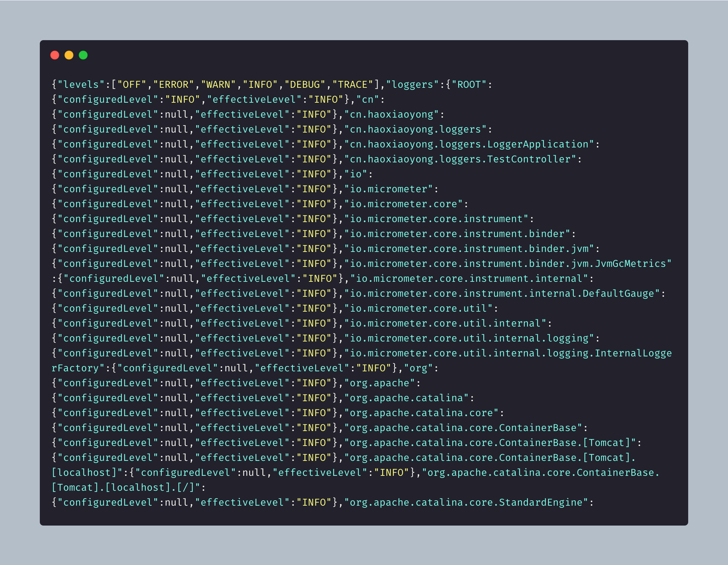This screenshot has height=565, width=728.
Task: Click the "TRACE" level value
Action: coord(353,85)
